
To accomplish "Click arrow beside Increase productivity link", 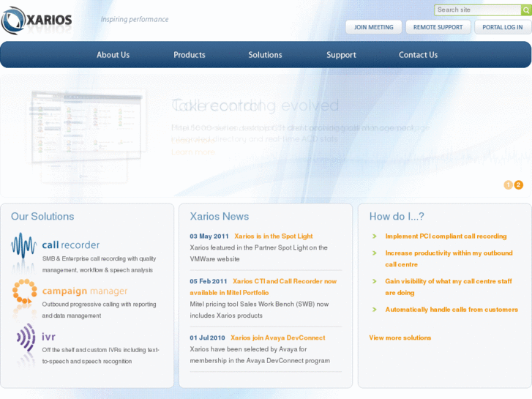I will coord(375,253).
